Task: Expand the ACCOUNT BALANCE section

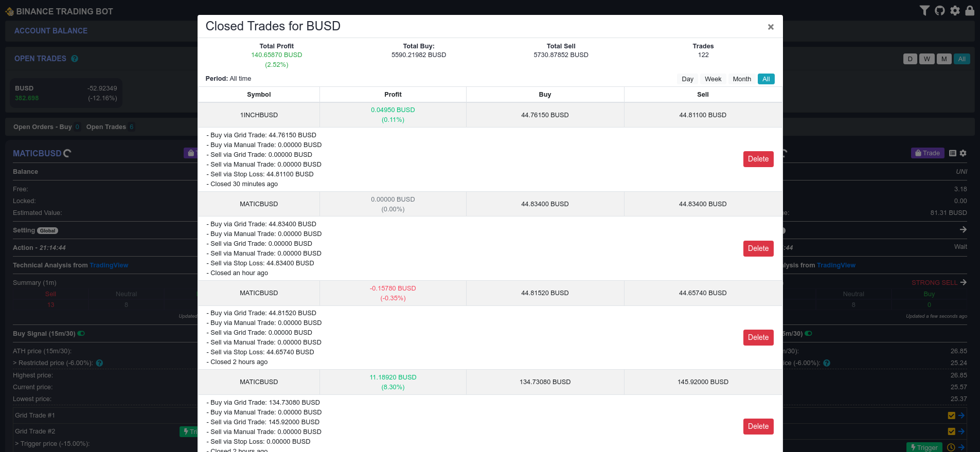Action: [x=51, y=31]
